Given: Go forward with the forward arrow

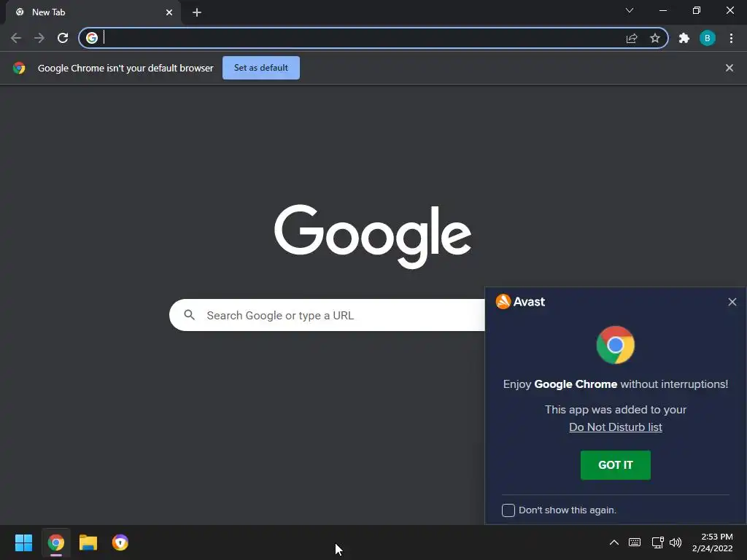Looking at the screenshot, I should (x=39, y=38).
